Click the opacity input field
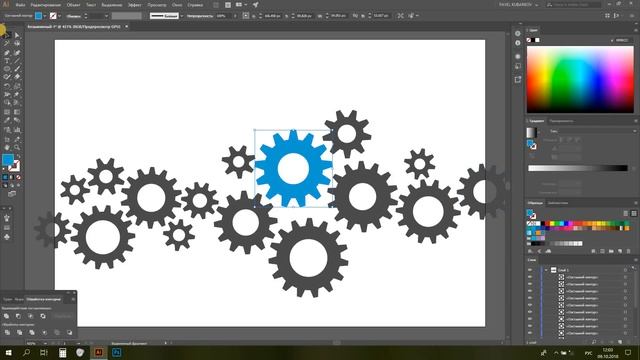 [x=223, y=16]
